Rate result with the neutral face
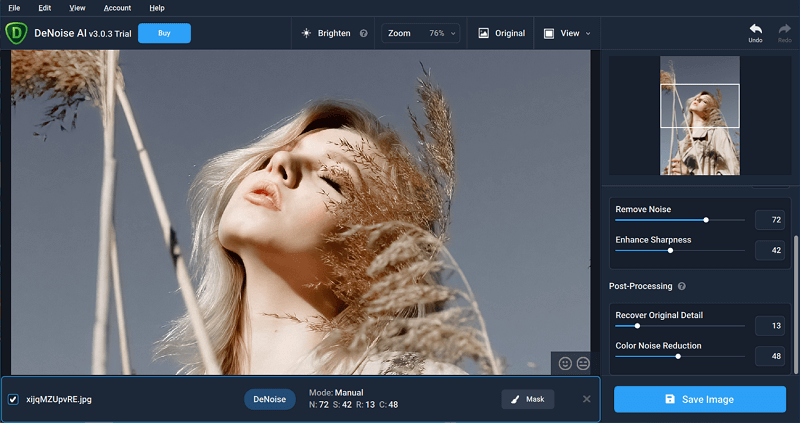Screen dimensions: 800x423 pyautogui.click(x=583, y=363)
